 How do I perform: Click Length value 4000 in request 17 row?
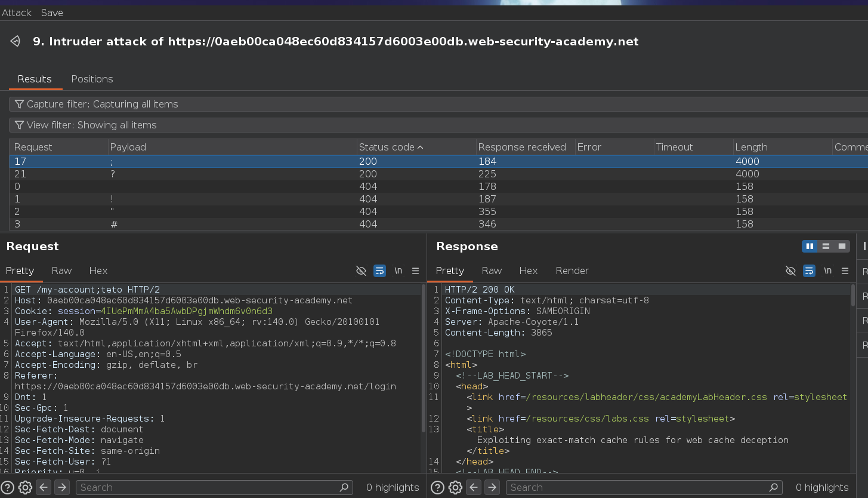click(747, 161)
